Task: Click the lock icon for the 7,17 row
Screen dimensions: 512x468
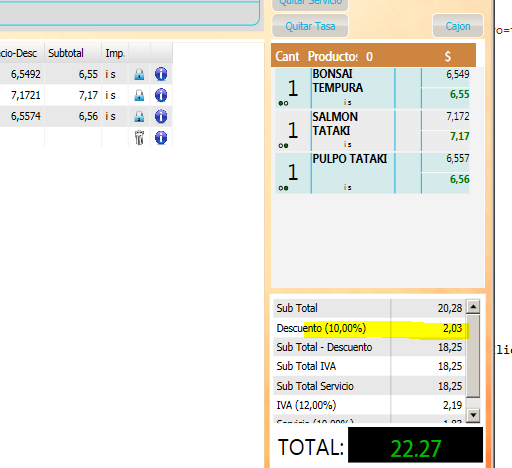Action: pos(139,95)
